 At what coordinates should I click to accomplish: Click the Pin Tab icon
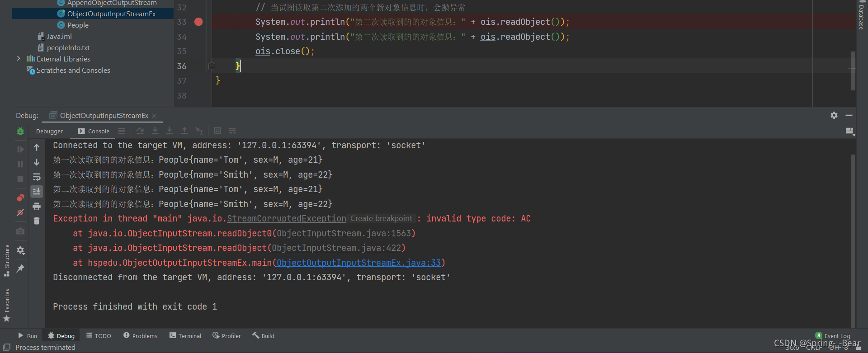pos(20,268)
